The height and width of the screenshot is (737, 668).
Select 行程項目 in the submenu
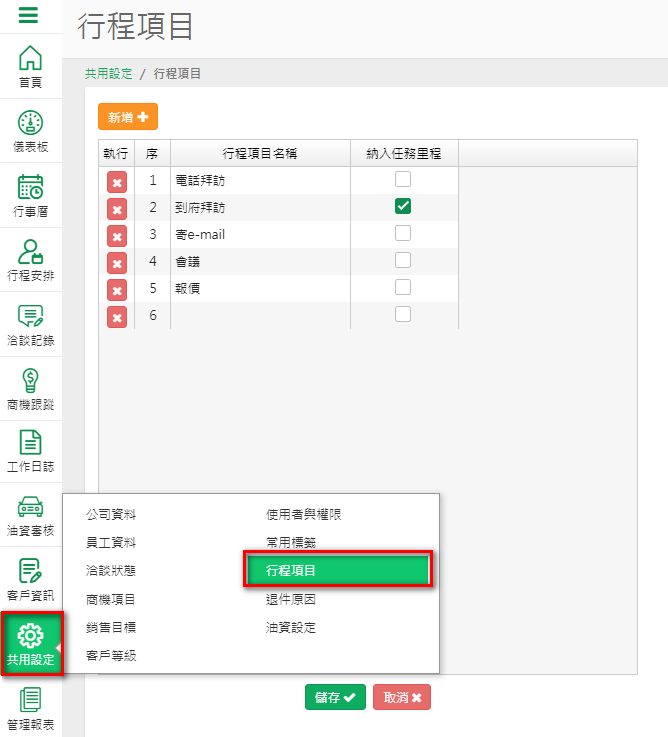tap(338, 570)
